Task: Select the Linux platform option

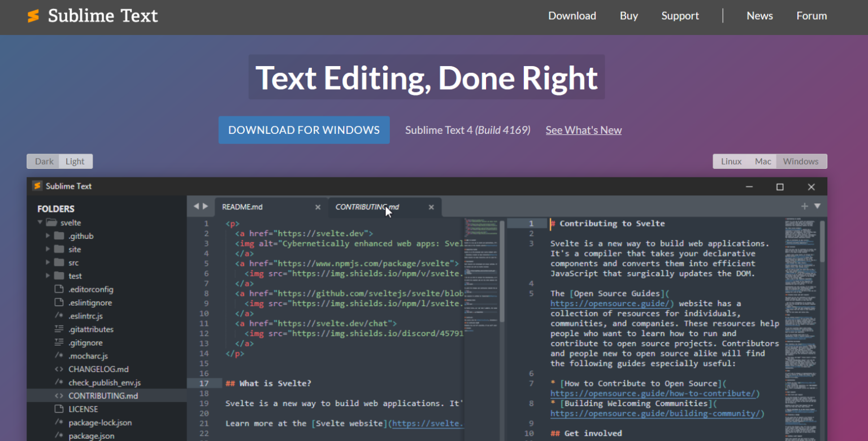Action: [x=731, y=161]
